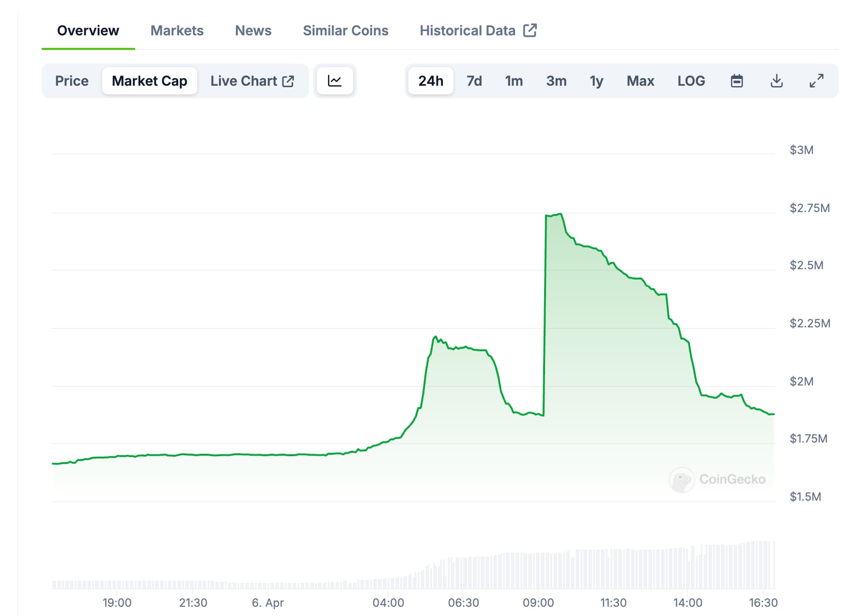Expand the chart to fullscreen
844x616 pixels.
(816, 81)
